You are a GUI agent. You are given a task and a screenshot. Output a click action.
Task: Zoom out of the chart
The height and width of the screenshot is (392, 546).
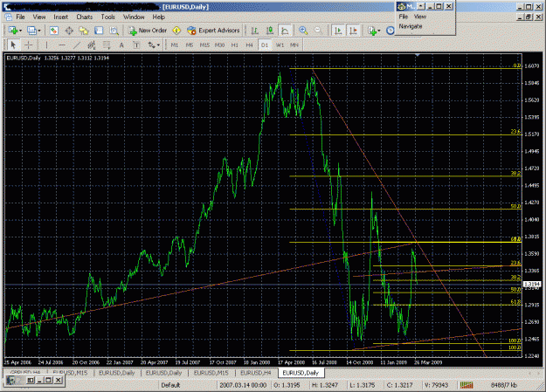pyautogui.click(x=318, y=31)
